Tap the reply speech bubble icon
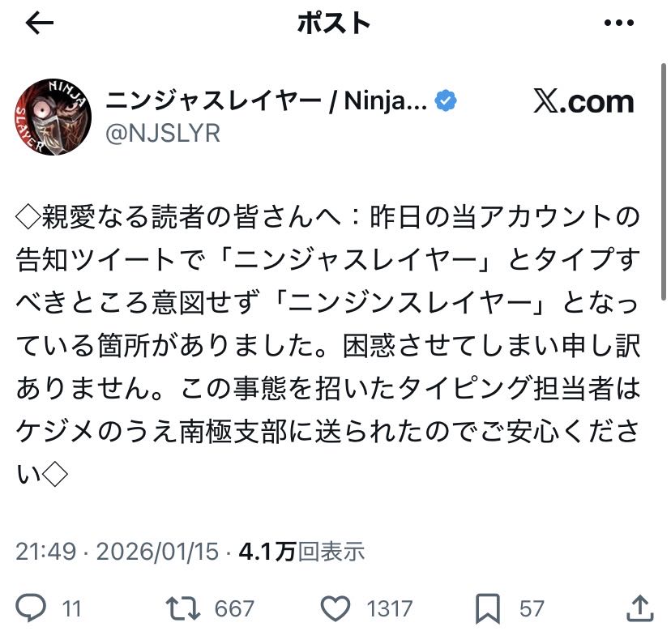The image size is (671, 644). tap(32, 608)
